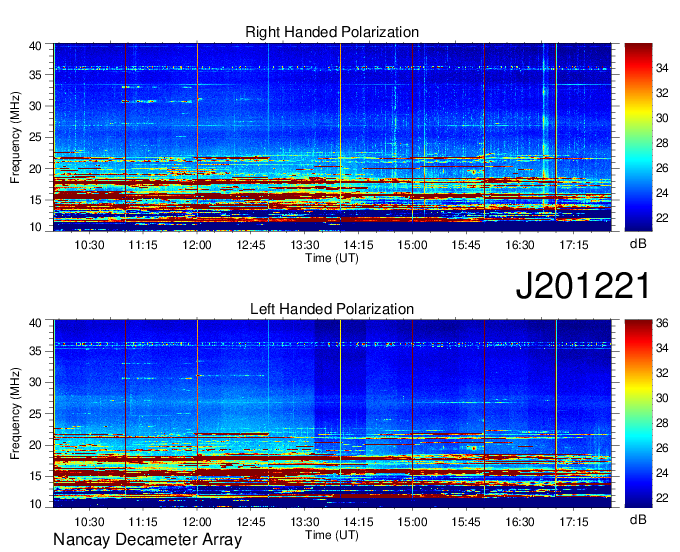Click the 34 tick on upper color bar

(x=662, y=68)
